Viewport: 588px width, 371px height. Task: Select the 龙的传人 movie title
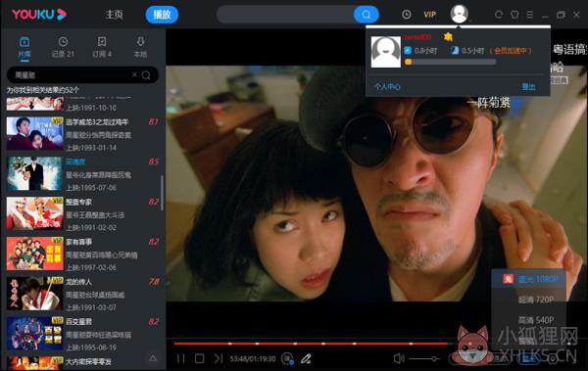[78, 282]
